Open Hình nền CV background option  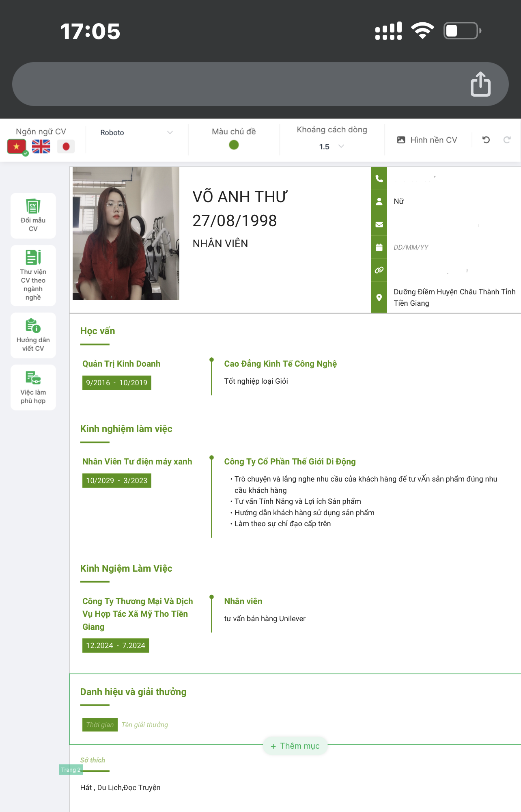427,140
